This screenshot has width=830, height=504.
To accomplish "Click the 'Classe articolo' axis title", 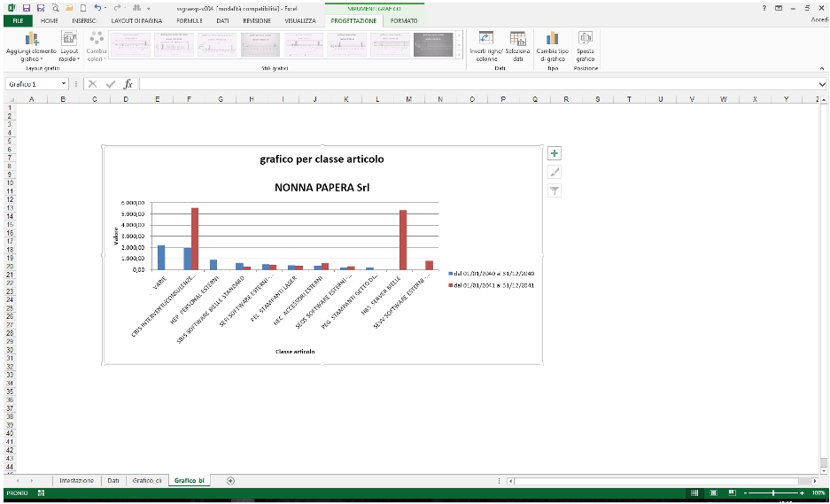I will pyautogui.click(x=295, y=351).
